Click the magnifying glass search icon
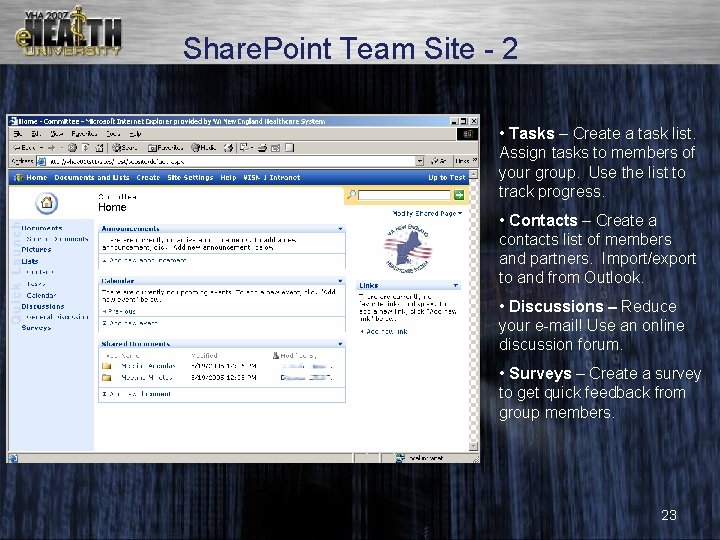This screenshot has width=720, height=540. (x=351, y=195)
